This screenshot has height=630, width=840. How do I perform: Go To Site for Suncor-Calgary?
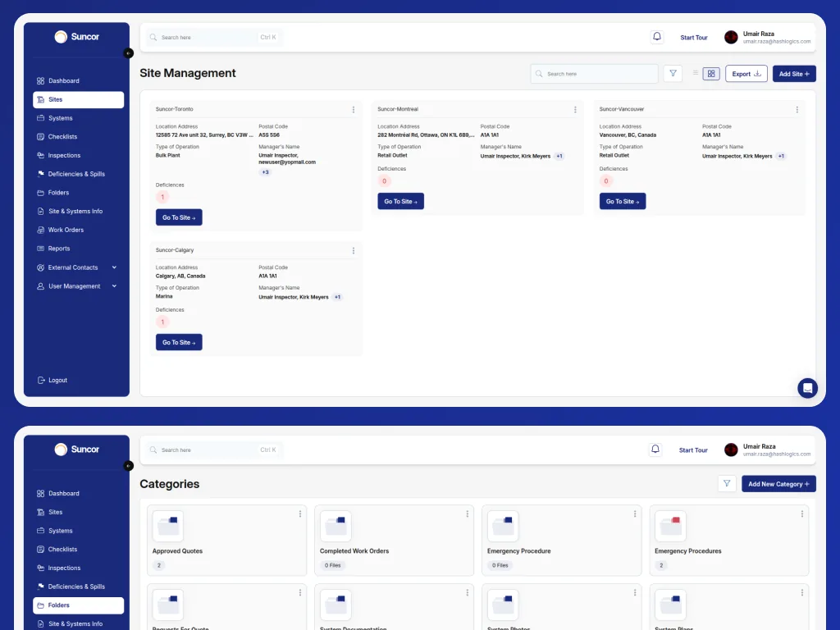coord(179,342)
